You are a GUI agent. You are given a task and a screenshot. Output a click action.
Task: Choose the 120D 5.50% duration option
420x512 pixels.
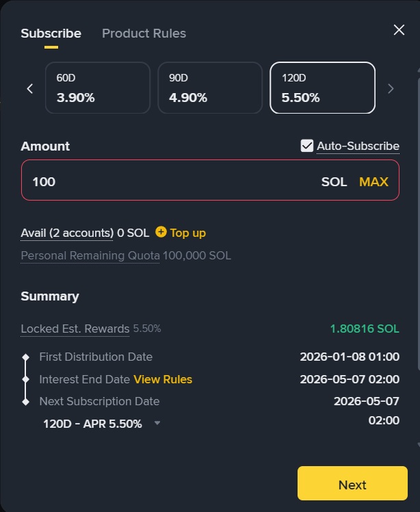click(x=322, y=88)
